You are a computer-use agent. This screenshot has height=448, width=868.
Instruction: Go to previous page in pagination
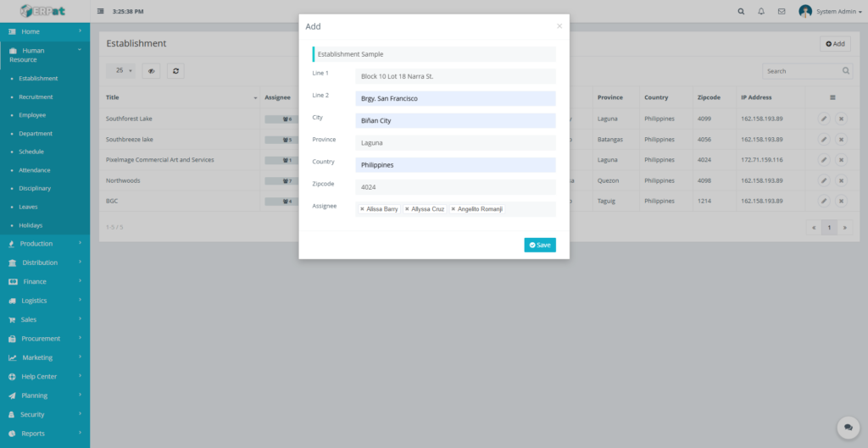(x=813, y=227)
